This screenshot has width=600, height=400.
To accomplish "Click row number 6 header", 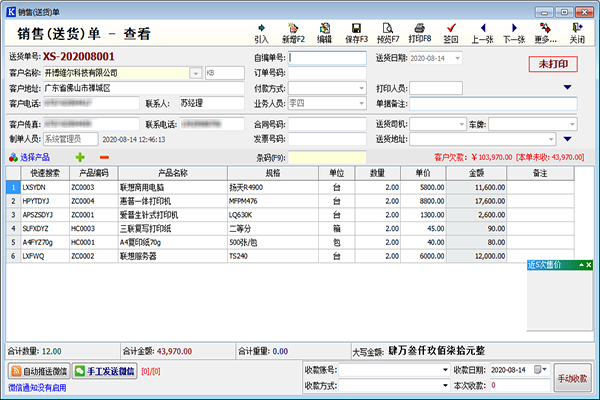I will 13,256.
